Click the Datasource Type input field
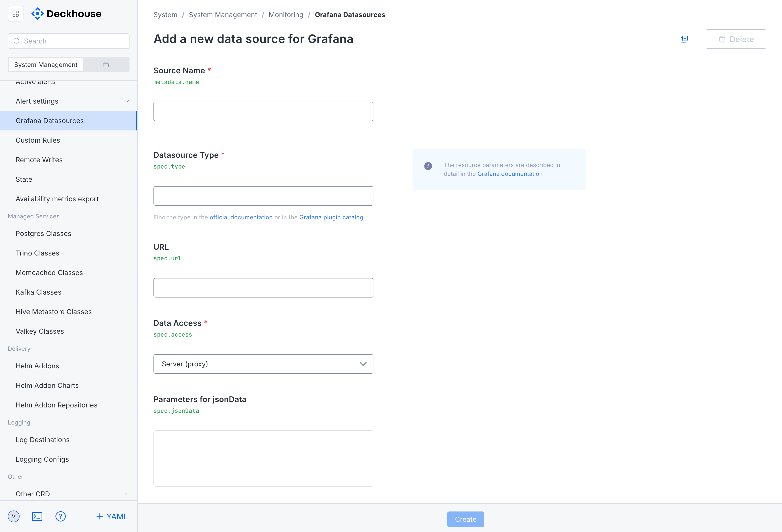Viewport: 782px width, 532px height. point(263,196)
